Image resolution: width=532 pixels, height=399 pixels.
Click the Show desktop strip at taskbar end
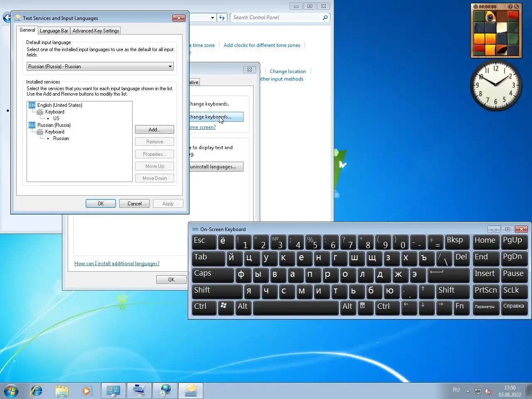[x=529, y=391]
